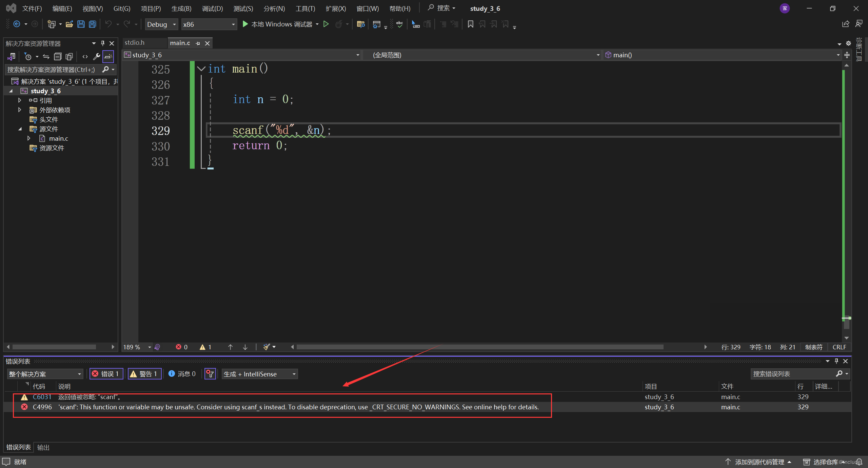Open the C6031 warning code link
Screen dimensions: 868x468
pyautogui.click(x=42, y=397)
